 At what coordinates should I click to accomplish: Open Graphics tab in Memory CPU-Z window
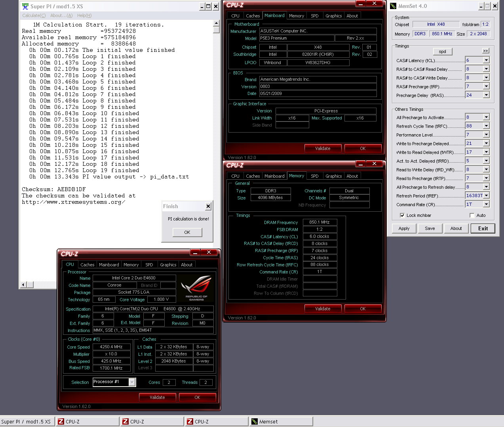333,176
